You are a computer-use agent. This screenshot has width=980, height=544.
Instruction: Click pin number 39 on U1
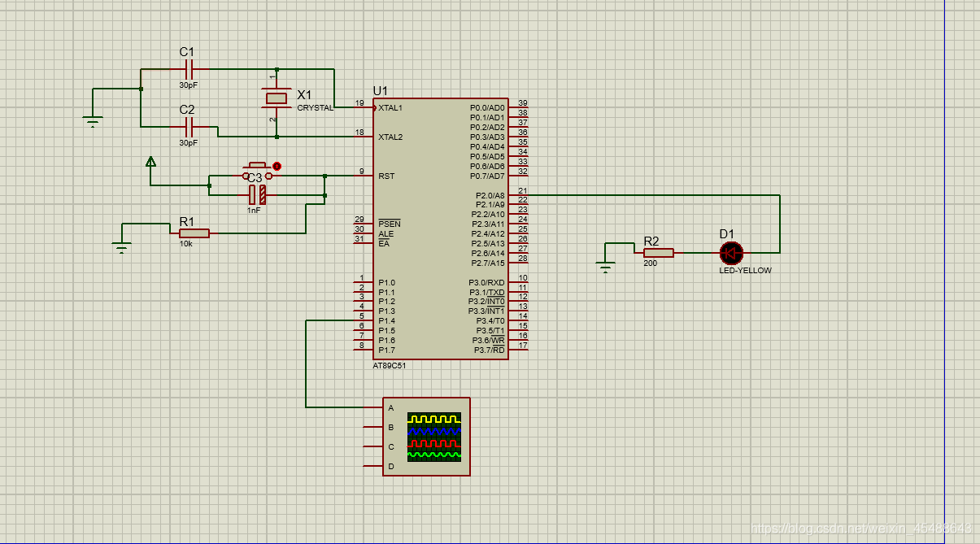click(x=523, y=103)
